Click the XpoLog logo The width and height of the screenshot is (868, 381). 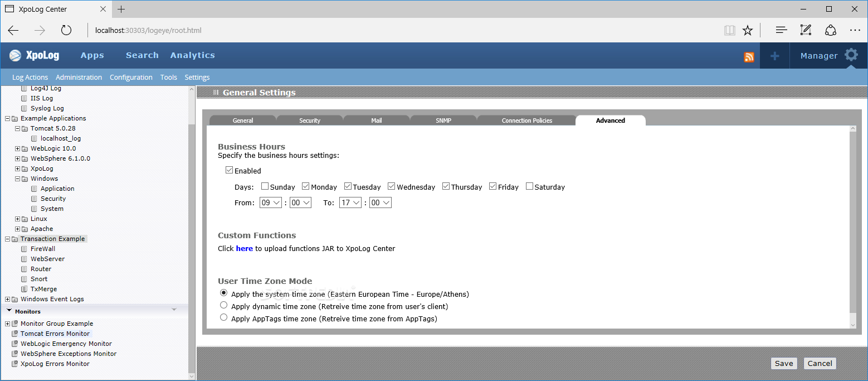pos(35,55)
